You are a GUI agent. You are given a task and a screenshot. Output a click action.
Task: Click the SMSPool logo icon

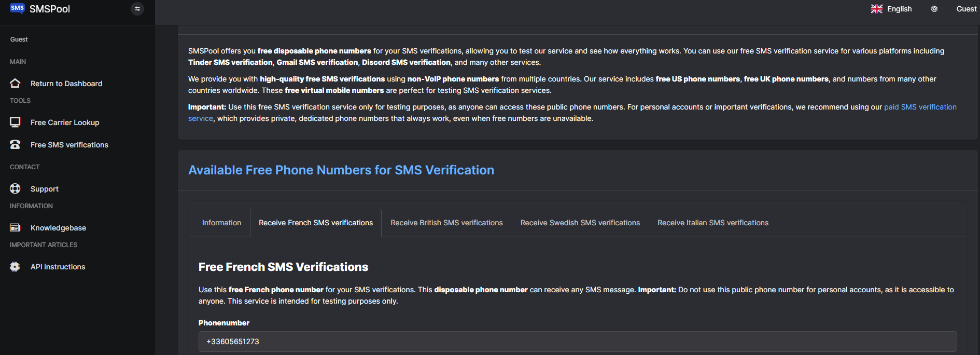pos(17,8)
